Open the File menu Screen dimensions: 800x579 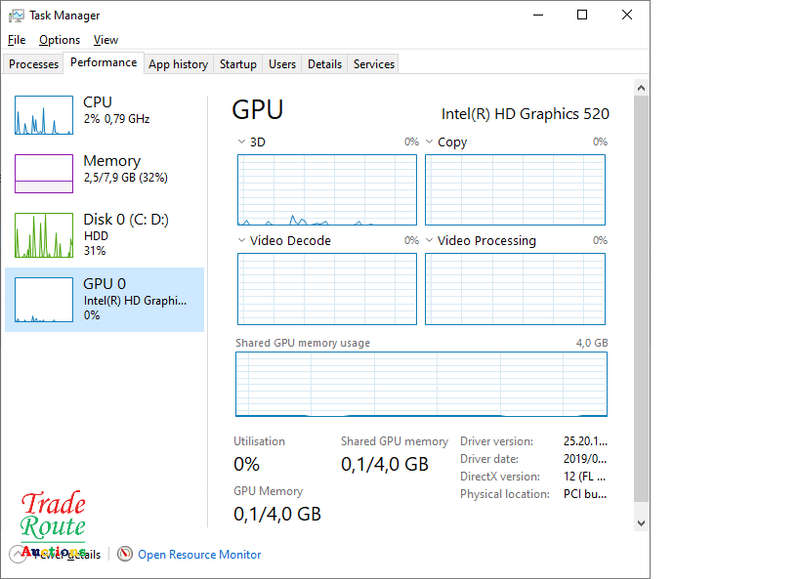click(x=16, y=40)
